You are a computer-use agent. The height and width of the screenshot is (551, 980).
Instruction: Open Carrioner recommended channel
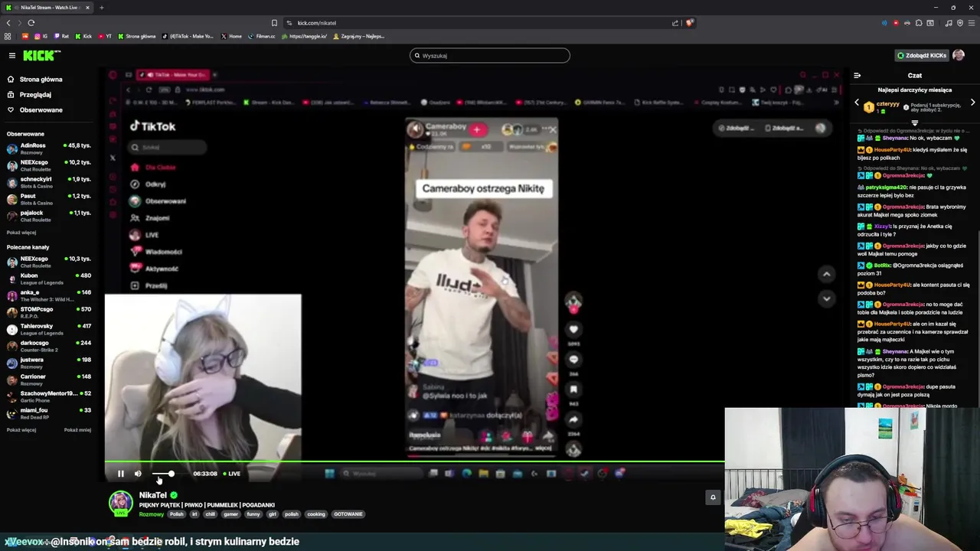(50, 379)
